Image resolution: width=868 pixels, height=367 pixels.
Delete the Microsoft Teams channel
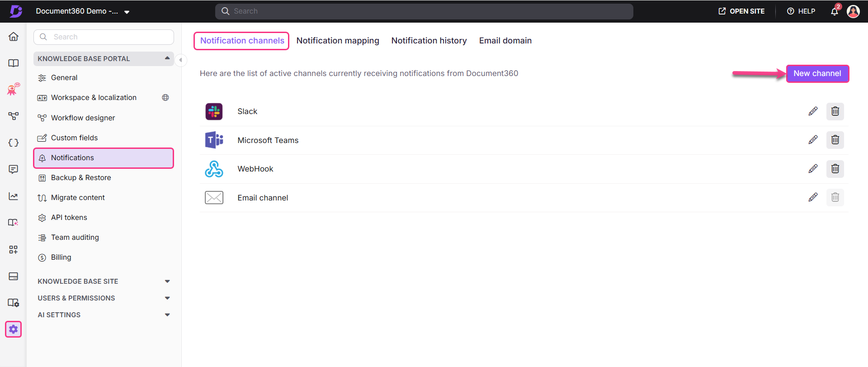point(835,140)
